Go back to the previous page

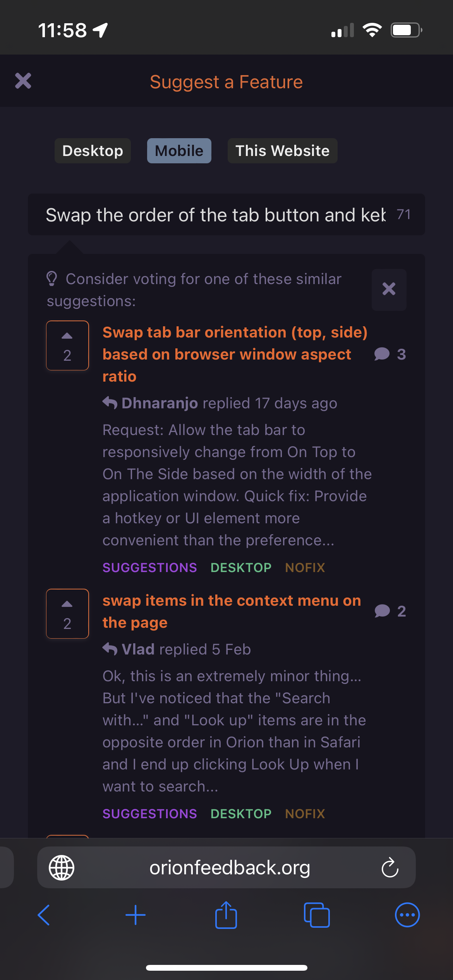tap(44, 915)
